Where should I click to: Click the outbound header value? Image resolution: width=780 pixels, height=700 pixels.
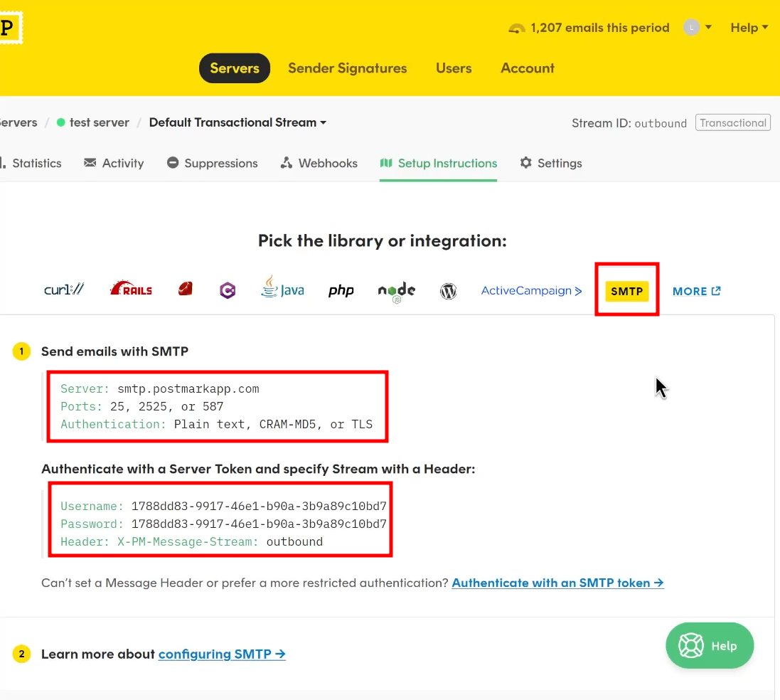click(294, 541)
